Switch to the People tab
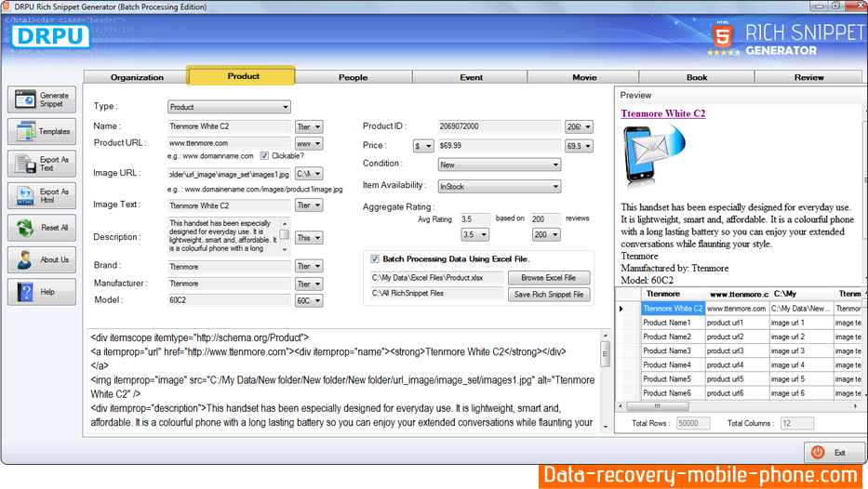 354,77
